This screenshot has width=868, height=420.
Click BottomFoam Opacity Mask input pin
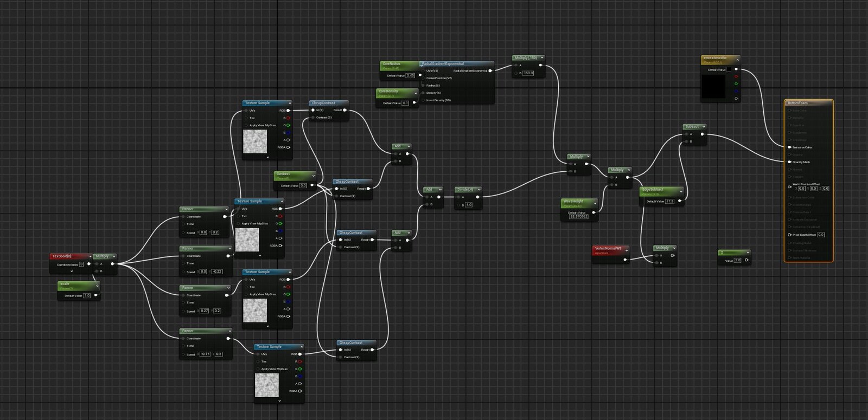789,162
